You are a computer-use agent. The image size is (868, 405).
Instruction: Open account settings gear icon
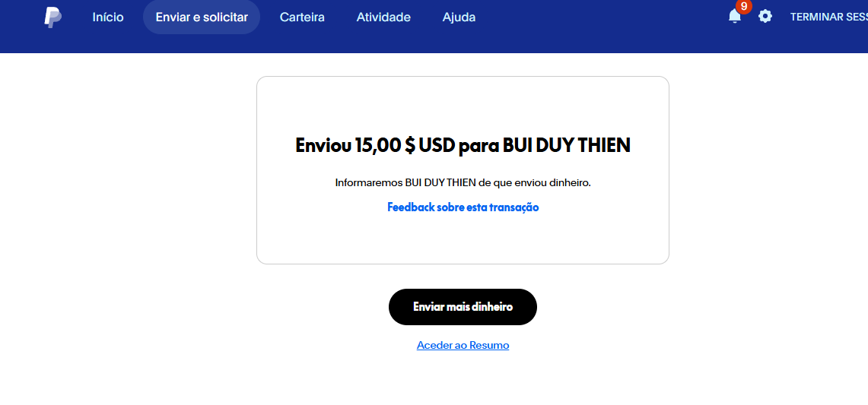(765, 17)
